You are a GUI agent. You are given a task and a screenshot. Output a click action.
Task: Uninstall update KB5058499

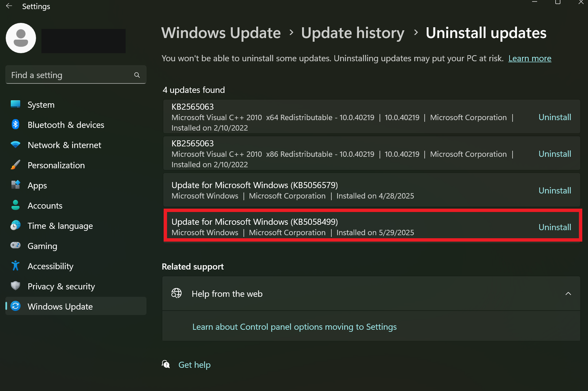coord(554,227)
